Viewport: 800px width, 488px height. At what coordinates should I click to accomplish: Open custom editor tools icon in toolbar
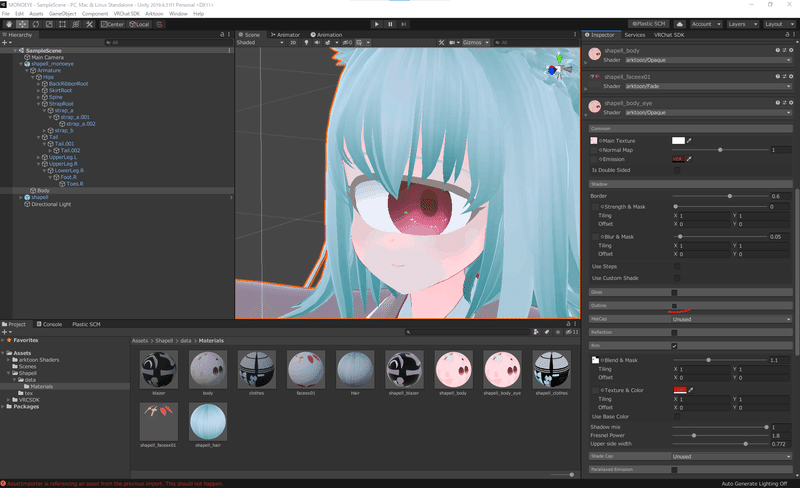coord(89,24)
